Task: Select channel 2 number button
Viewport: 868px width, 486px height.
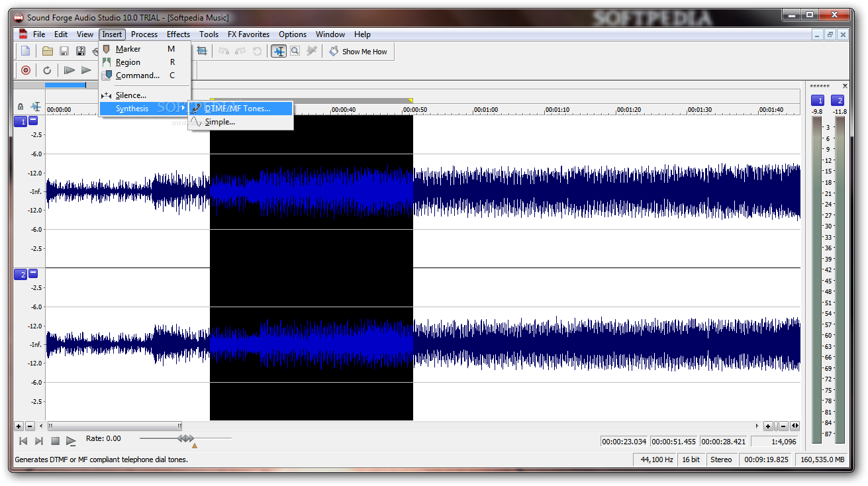Action: click(21, 274)
